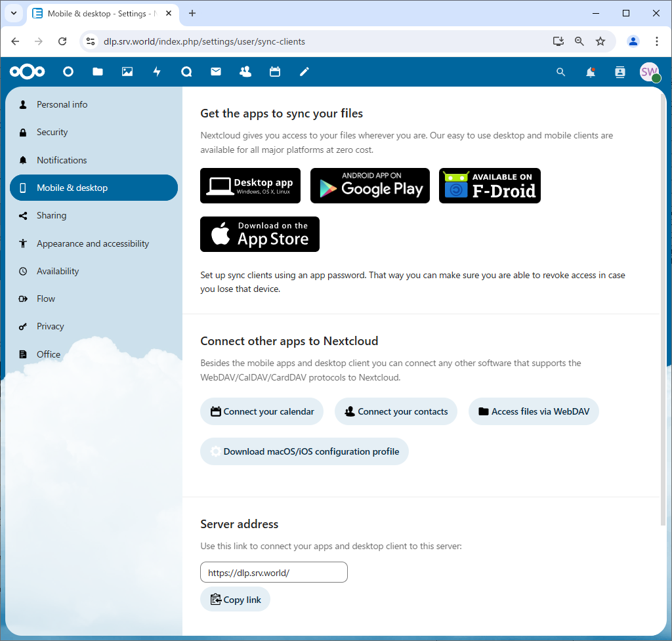Viewport: 672px width, 641px height.
Task: Open the Notes pencil icon
Action: pos(304,72)
